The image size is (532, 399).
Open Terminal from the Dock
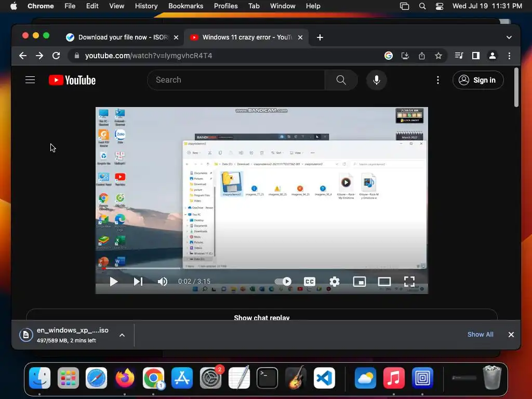coord(268,378)
